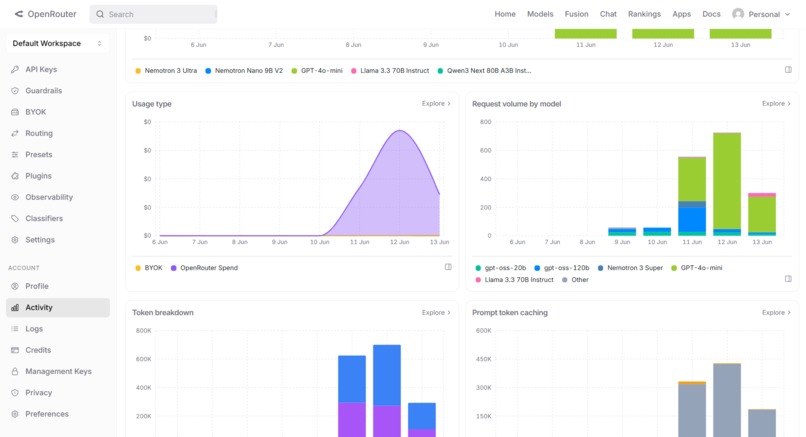Open the Models nav item
The height and width of the screenshot is (437, 806).
click(x=540, y=14)
